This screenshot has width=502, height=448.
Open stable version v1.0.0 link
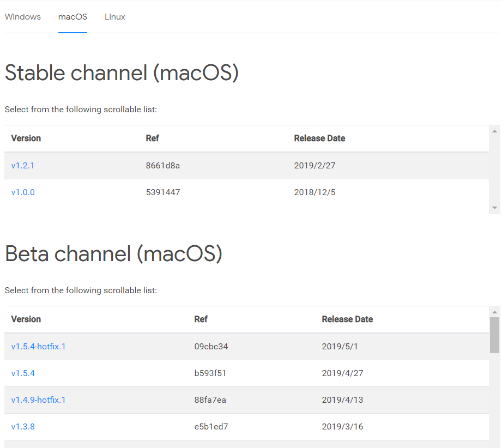[x=23, y=192]
